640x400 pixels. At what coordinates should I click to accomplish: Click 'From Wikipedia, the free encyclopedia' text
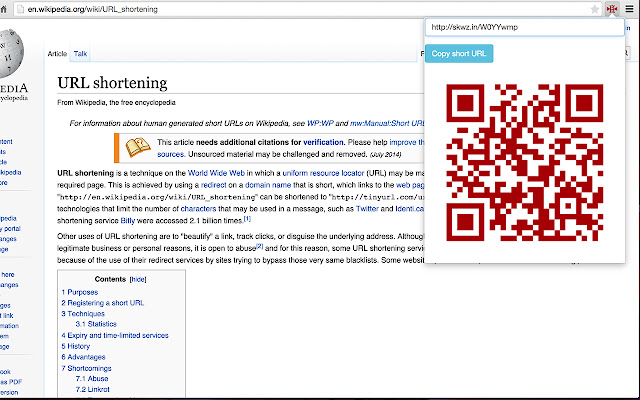(116, 102)
